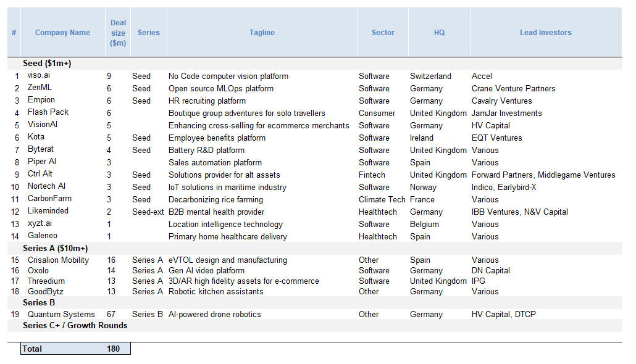
Task: Select the Nortech AI company cell
Action: [x=47, y=186]
